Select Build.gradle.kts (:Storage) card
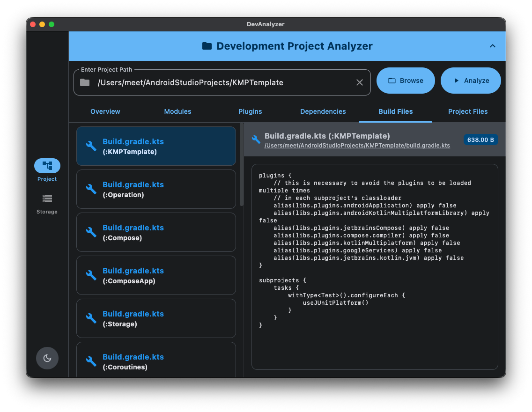 pyautogui.click(x=156, y=318)
